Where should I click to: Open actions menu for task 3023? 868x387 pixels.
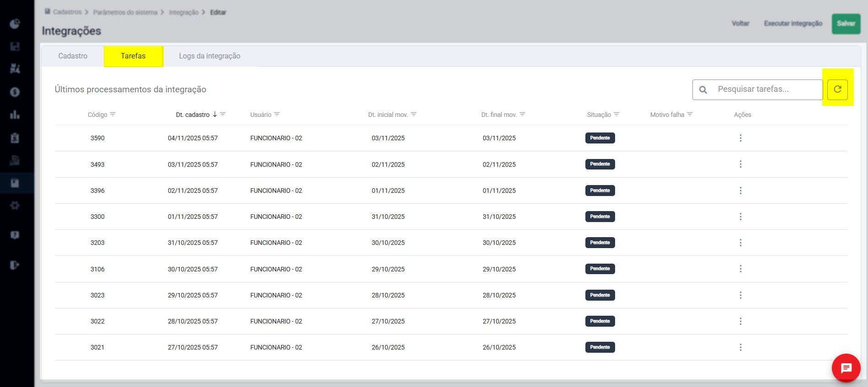[x=740, y=295]
